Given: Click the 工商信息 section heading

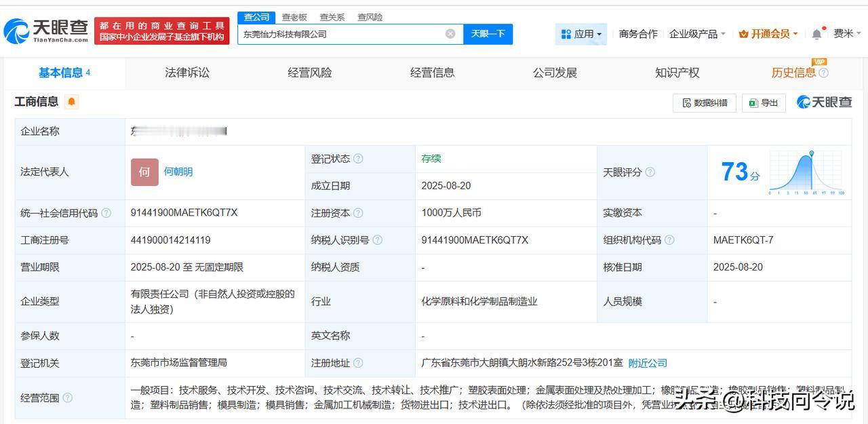Looking at the screenshot, I should [37, 102].
